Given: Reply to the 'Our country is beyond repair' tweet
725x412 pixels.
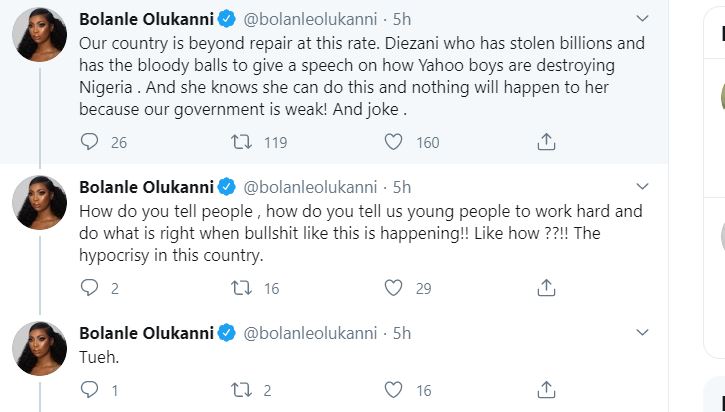Looking at the screenshot, I should (x=89, y=142).
